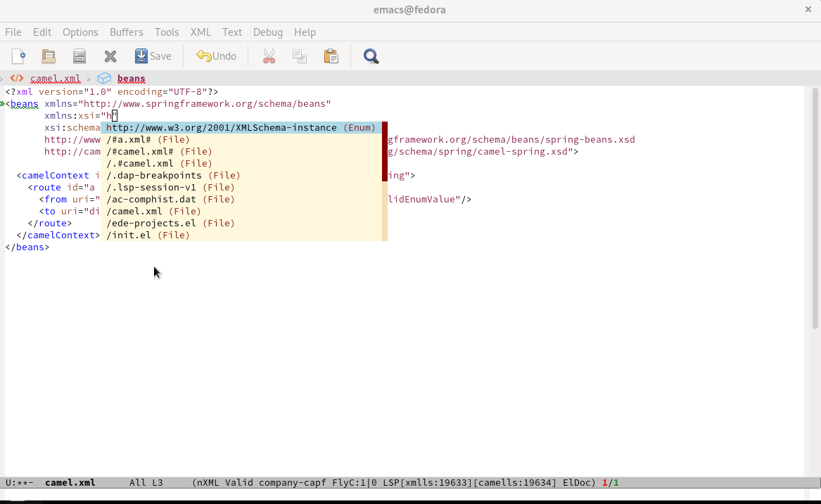Click the file-cabinet write-file toolbar icon
Screen dimensions: 821x504
pos(79,56)
